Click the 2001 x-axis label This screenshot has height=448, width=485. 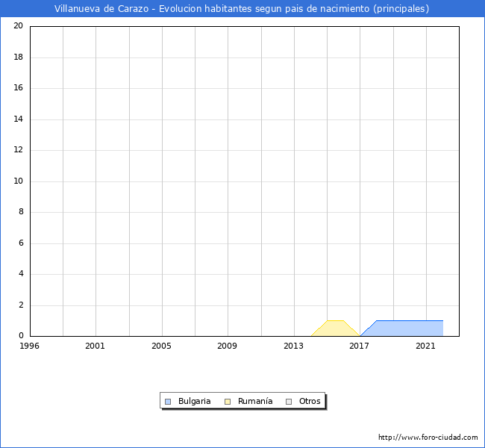pyautogui.click(x=95, y=346)
